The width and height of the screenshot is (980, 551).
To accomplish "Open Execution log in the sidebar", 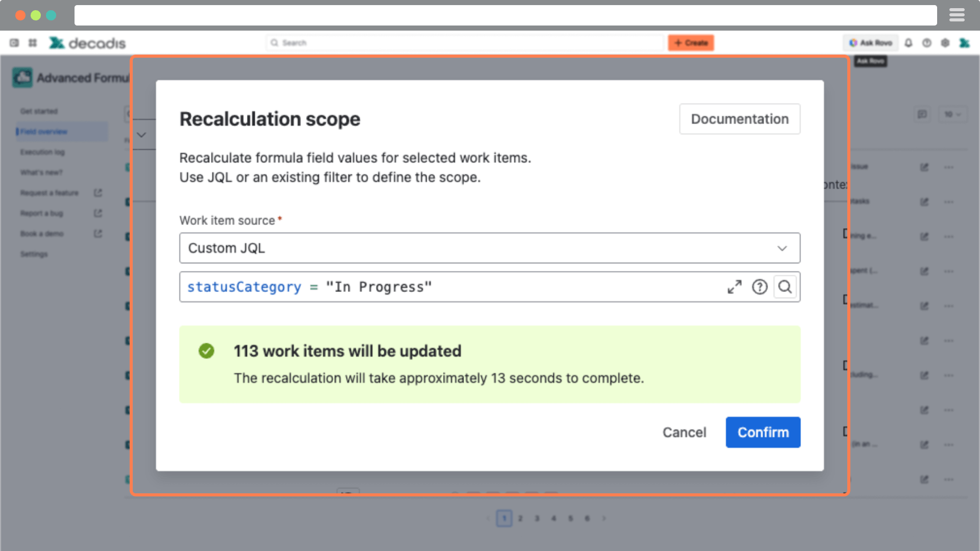I will coord(42,152).
